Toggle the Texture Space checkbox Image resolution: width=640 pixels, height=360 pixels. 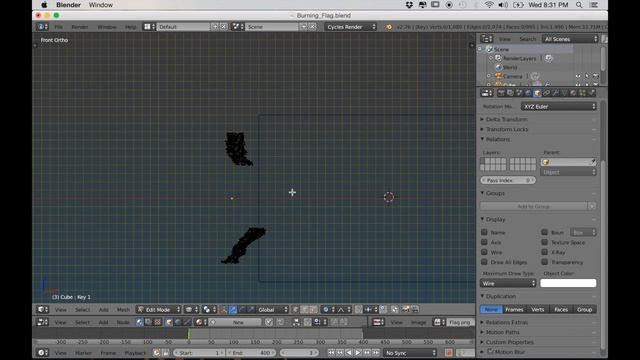click(544, 242)
